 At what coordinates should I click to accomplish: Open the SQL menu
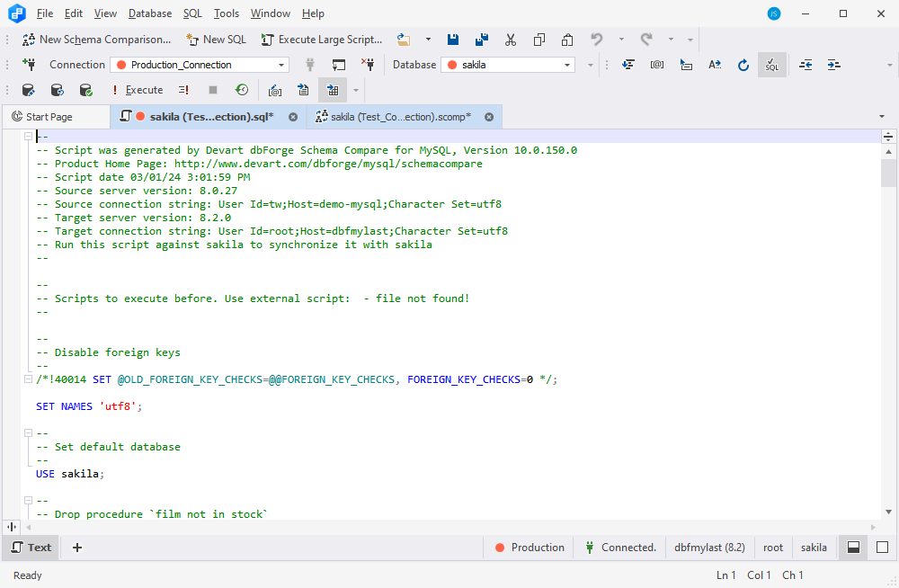(192, 13)
